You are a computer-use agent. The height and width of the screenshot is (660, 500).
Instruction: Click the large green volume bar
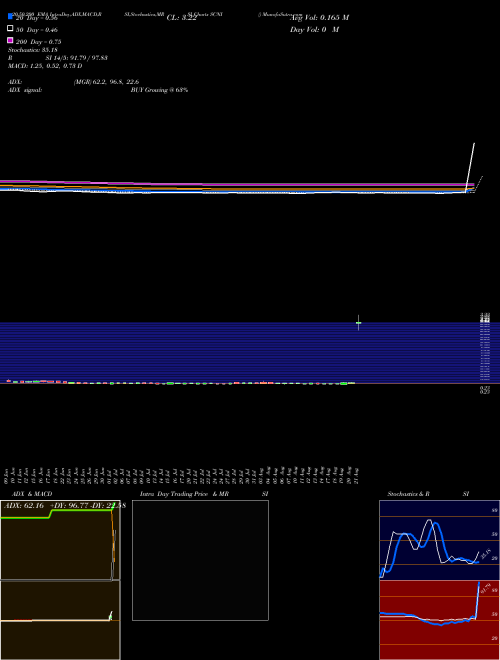coord(343,383)
